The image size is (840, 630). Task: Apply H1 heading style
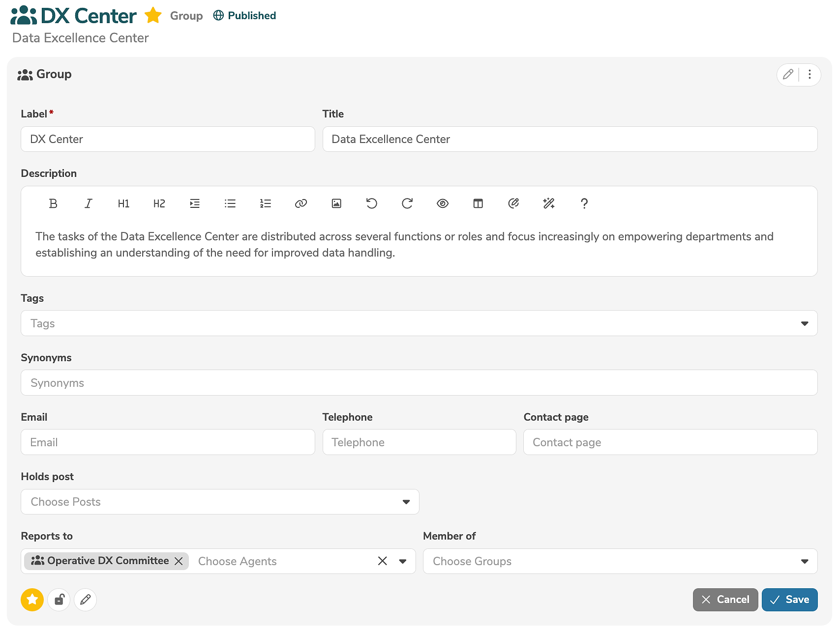tap(123, 203)
